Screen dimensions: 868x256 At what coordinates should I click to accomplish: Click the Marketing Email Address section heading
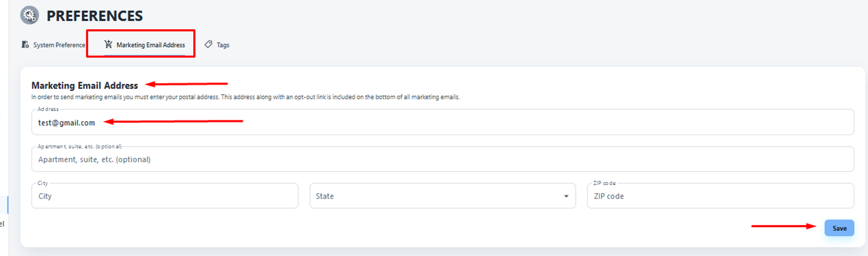pos(85,85)
